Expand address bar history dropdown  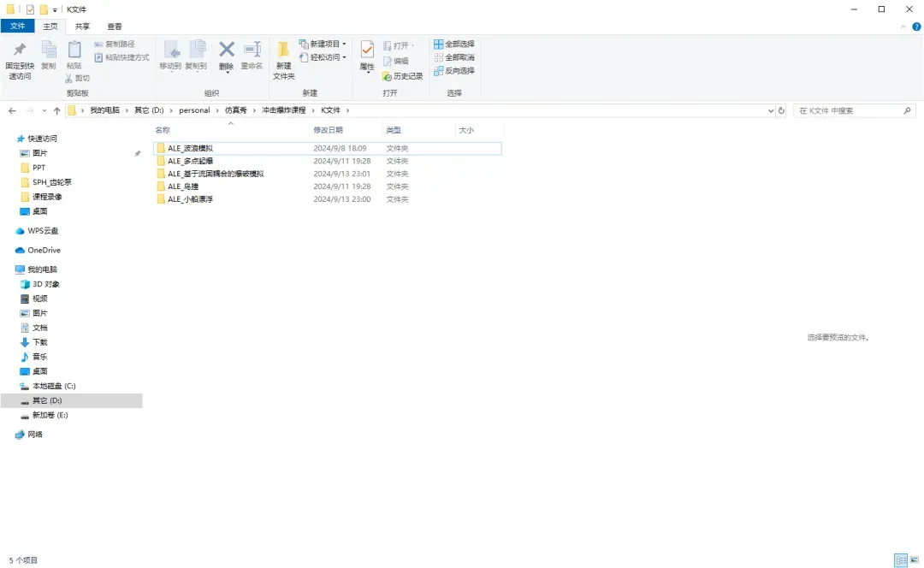click(x=771, y=110)
